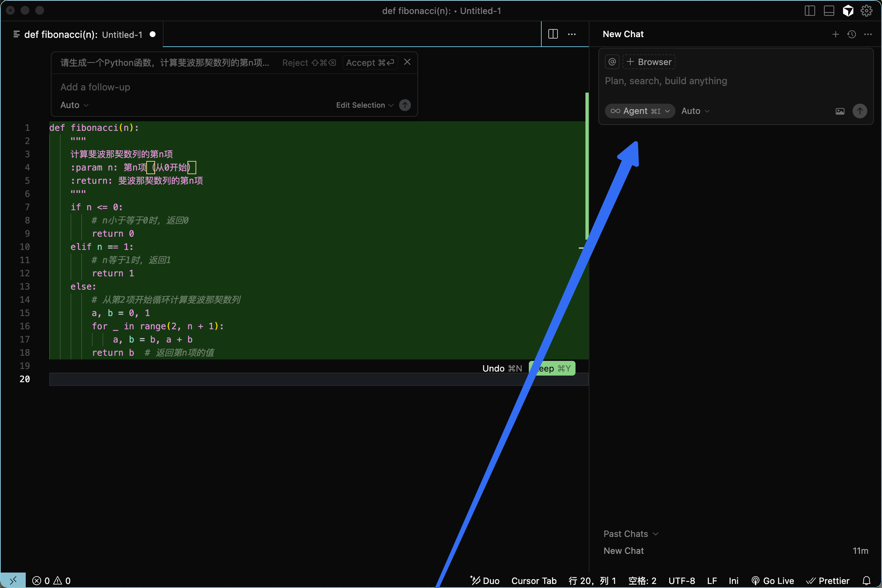This screenshot has height=588, width=882.
Task: Toggle the AI chat pane cube icon
Action: pyautogui.click(x=848, y=11)
